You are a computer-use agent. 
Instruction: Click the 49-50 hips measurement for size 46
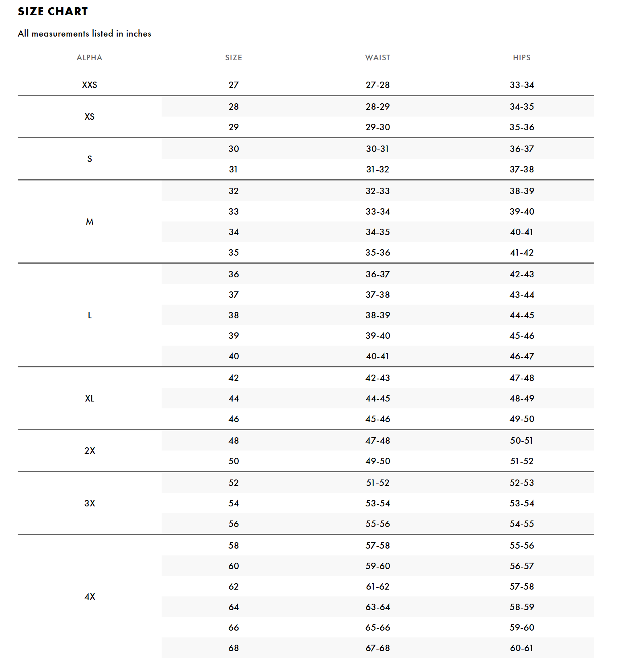tap(521, 419)
